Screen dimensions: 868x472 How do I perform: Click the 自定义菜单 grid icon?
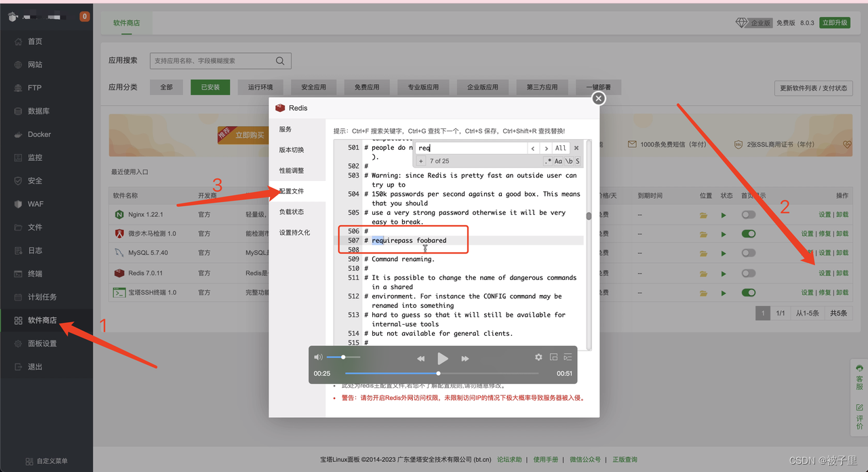coord(28,461)
